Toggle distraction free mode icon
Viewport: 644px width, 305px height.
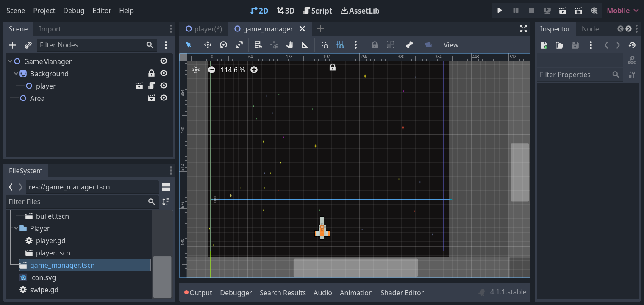[524, 29]
